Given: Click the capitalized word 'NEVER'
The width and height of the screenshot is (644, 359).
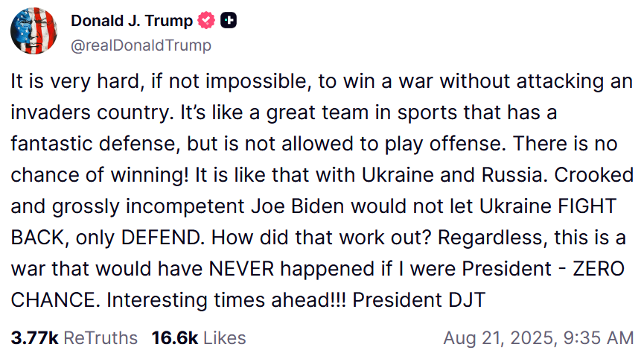Looking at the screenshot, I should pyautogui.click(x=241, y=269).
